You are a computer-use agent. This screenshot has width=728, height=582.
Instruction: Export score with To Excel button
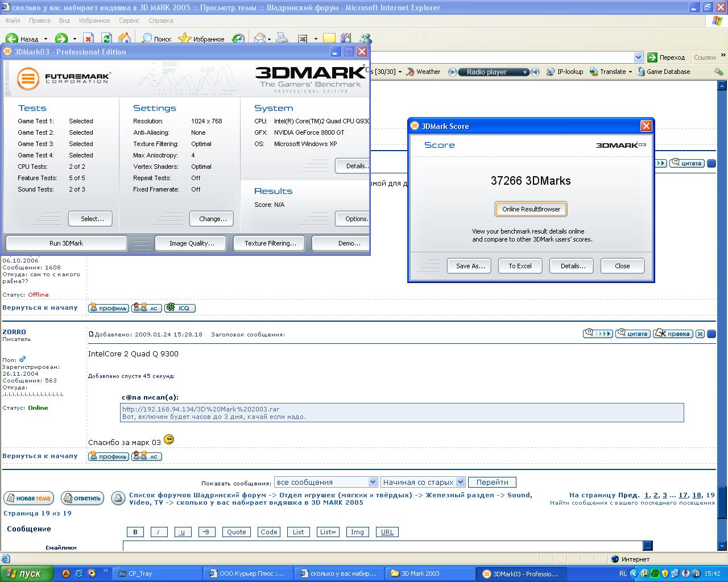click(x=520, y=266)
